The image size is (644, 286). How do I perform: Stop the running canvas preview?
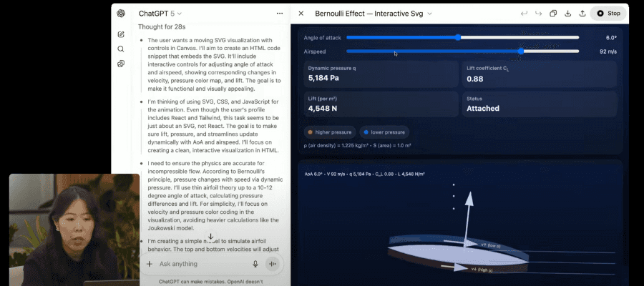[x=609, y=14]
